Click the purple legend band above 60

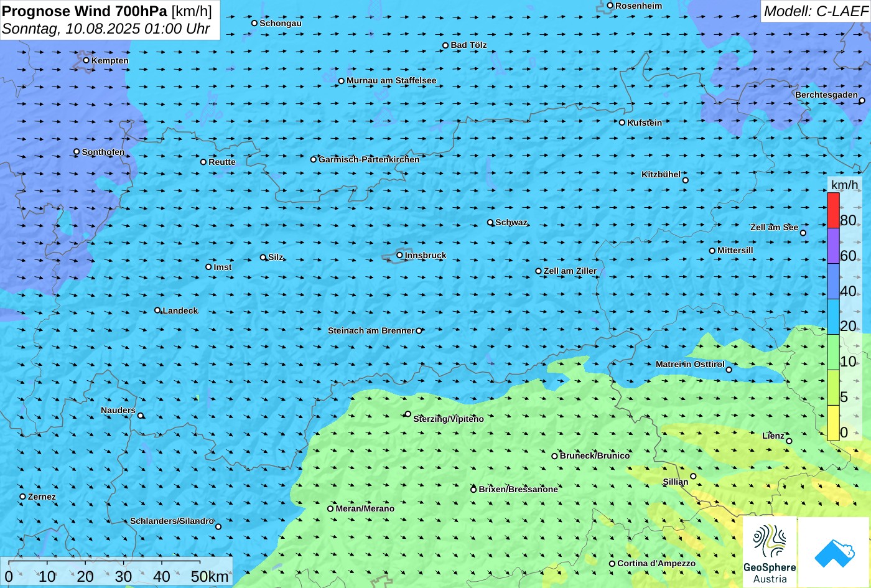[x=833, y=246]
